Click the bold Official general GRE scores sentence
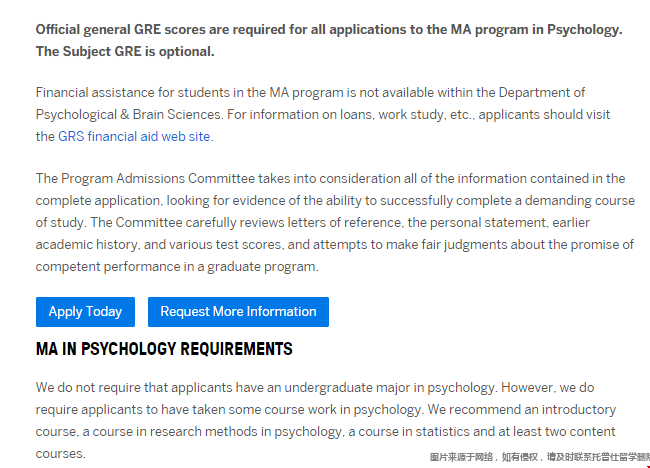Image resolution: width=650 pixels, height=468 pixels. tap(329, 29)
